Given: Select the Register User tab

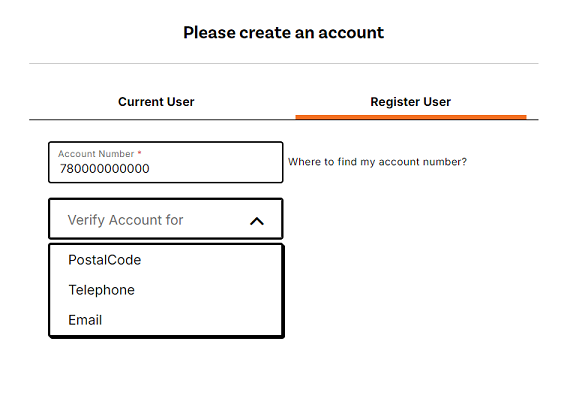Looking at the screenshot, I should coord(410,102).
